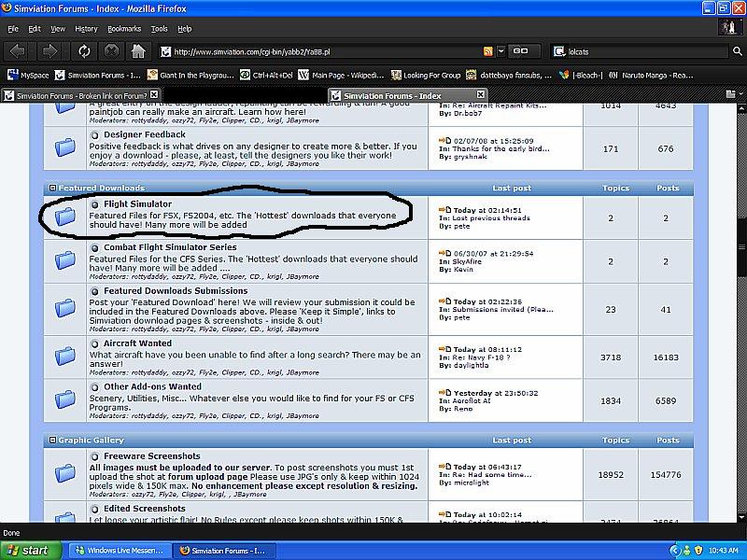Open the Combat Flight Simulator Series board

click(x=170, y=247)
